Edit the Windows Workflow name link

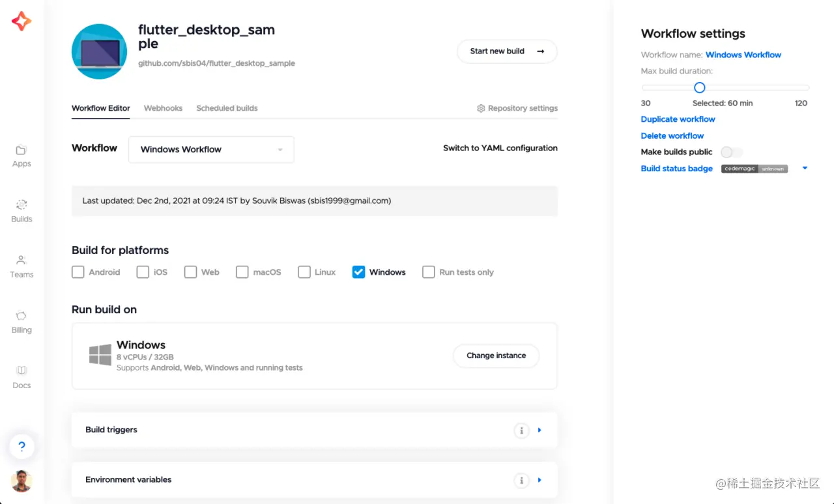coord(743,55)
